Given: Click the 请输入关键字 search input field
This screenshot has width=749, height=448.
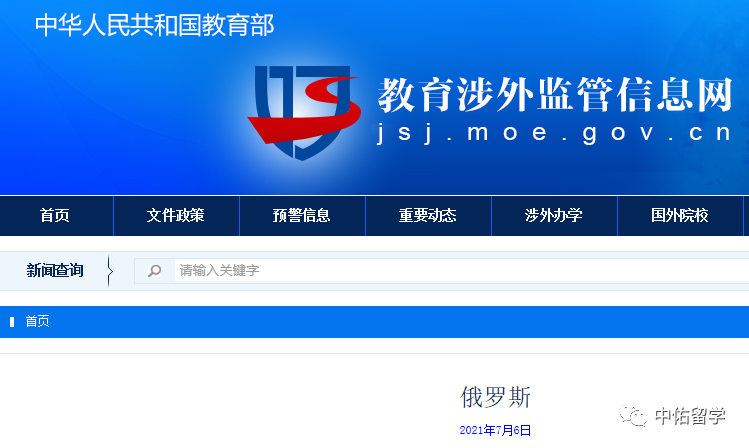Looking at the screenshot, I should [x=461, y=271].
